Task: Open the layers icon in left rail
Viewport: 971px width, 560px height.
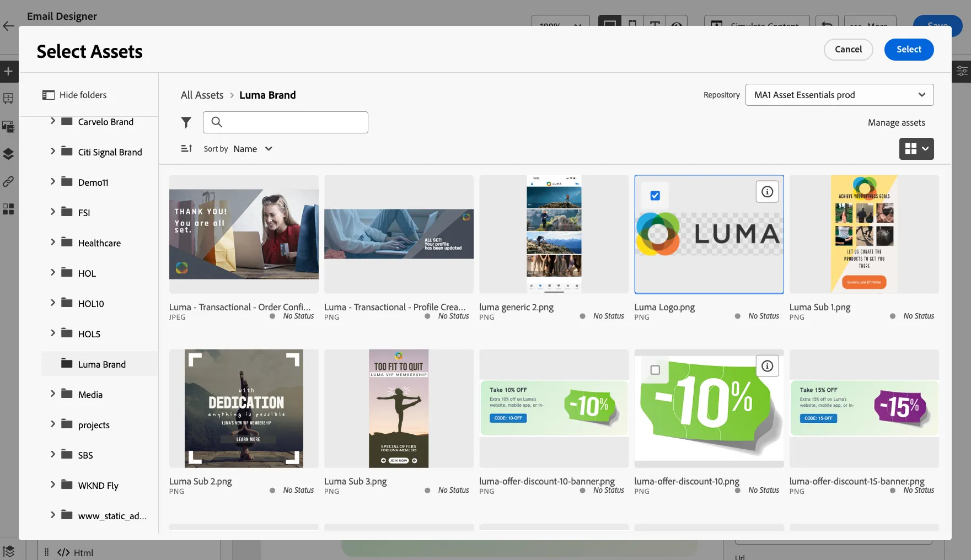Action: pyautogui.click(x=8, y=154)
